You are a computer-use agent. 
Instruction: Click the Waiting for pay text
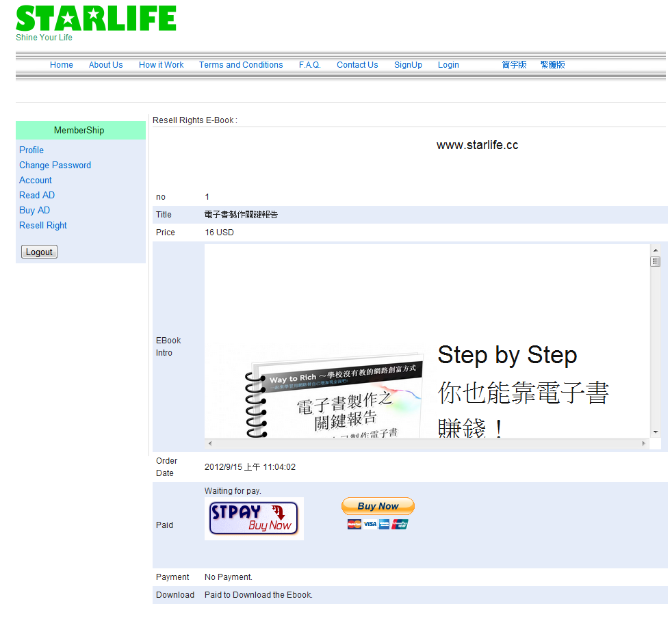click(233, 491)
